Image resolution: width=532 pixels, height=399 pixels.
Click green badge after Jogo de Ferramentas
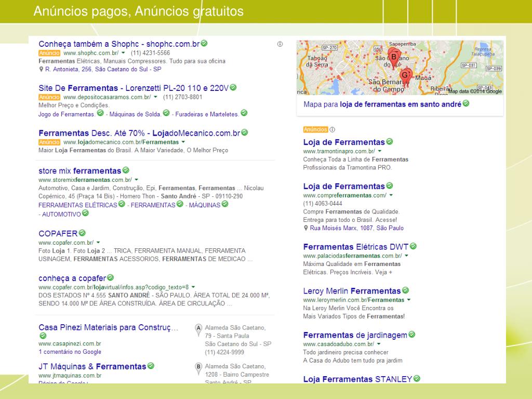[x=100, y=113]
